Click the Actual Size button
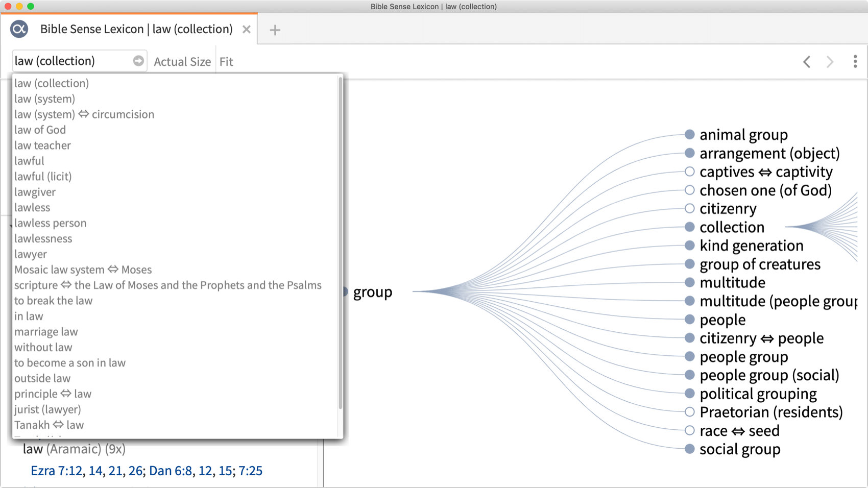 coord(182,62)
